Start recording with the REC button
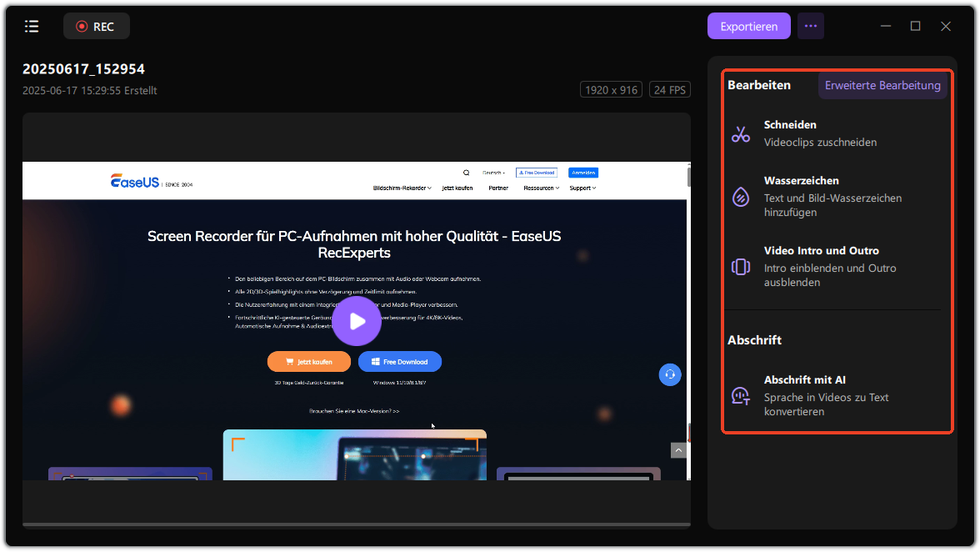This screenshot has height=552, width=980. tap(96, 26)
